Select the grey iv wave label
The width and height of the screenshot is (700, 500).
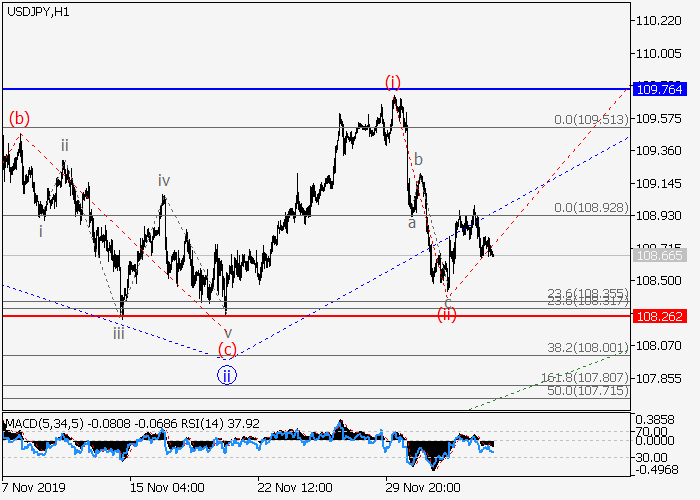click(163, 181)
